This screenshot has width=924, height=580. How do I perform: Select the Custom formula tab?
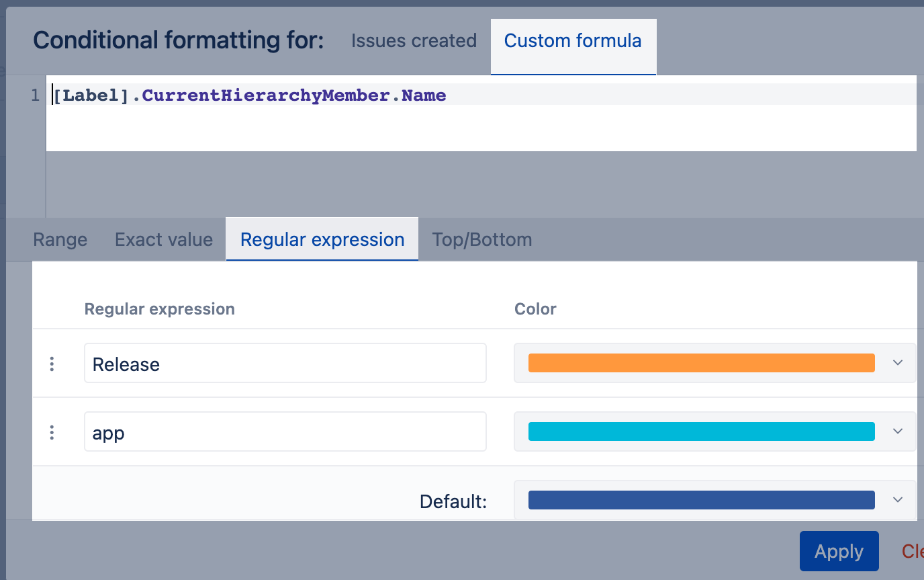click(x=573, y=41)
